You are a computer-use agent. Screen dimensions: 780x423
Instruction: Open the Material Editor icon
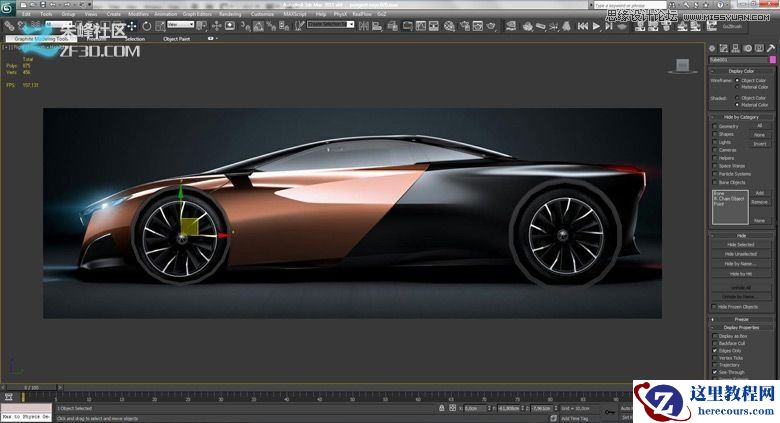coord(449,26)
